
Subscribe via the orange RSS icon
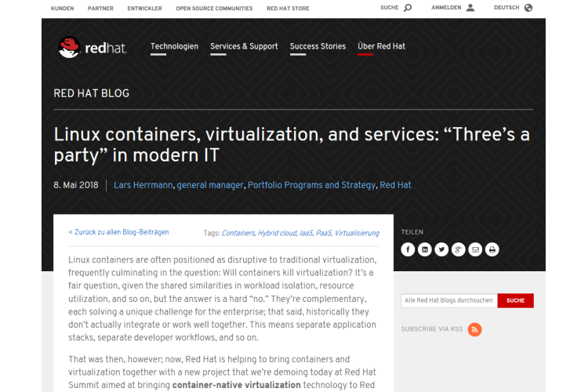(474, 329)
